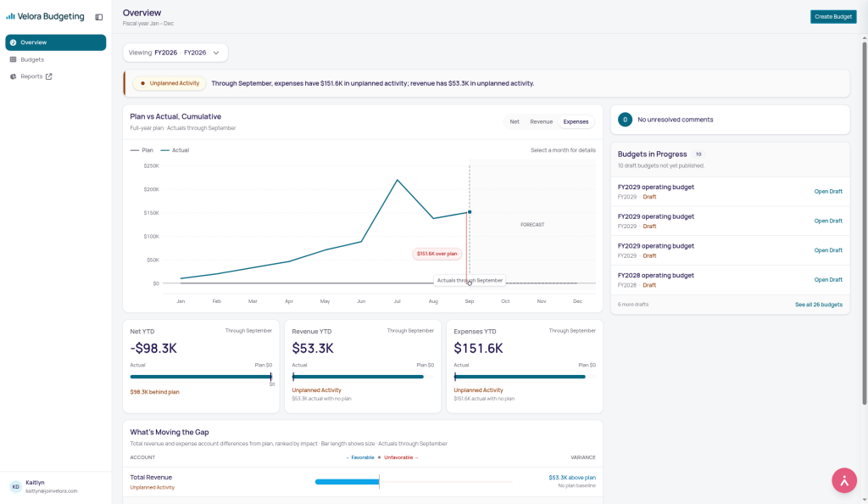Viewport: 868px width, 504px height.
Task: Click the FORECAST label on the chart
Action: coord(532,225)
